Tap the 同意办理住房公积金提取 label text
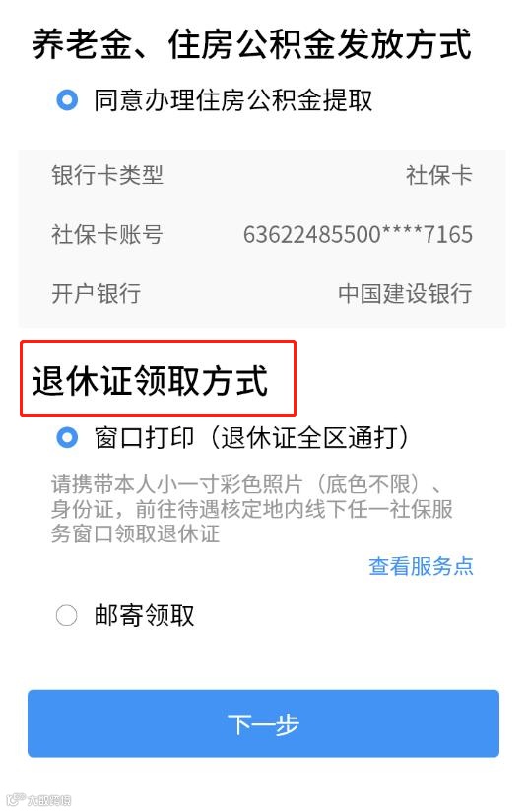Viewport: 528px width, 812px height. 233,100
